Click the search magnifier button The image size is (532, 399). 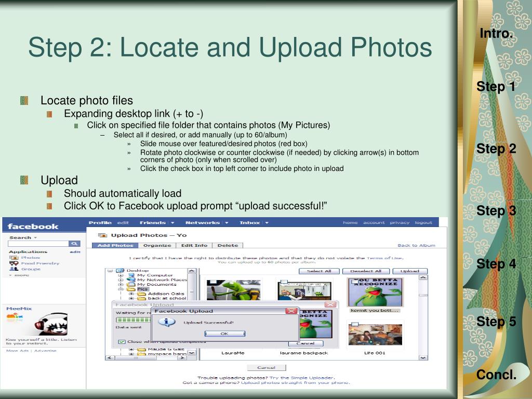tap(74, 244)
